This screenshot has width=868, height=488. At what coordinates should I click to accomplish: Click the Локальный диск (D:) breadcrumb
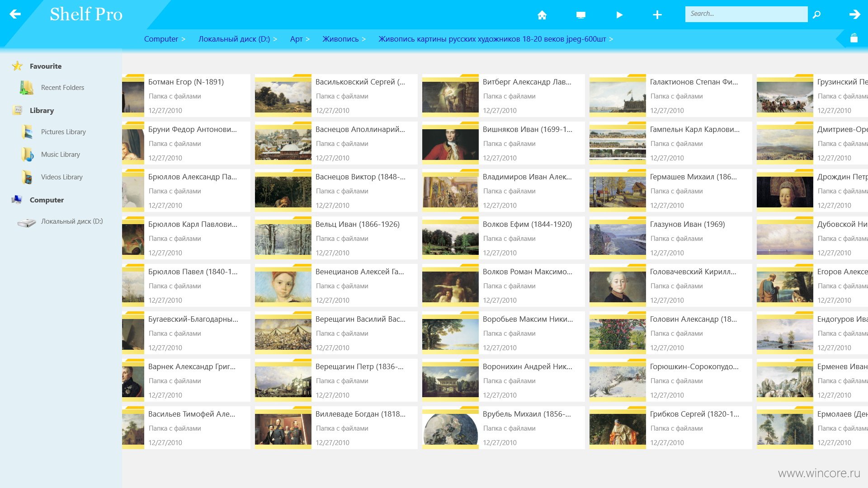click(234, 39)
